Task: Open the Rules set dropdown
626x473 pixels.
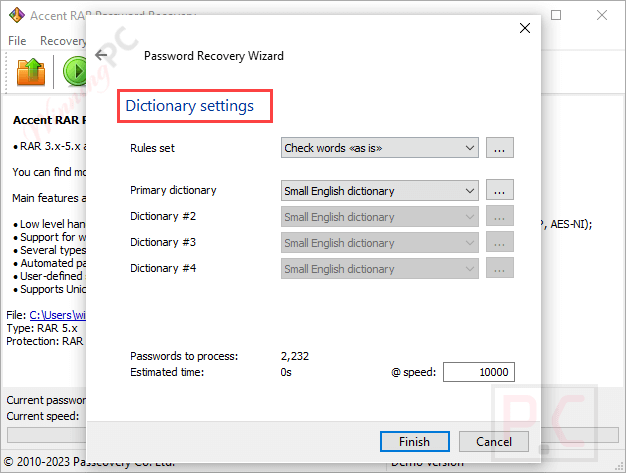Action: (380, 148)
